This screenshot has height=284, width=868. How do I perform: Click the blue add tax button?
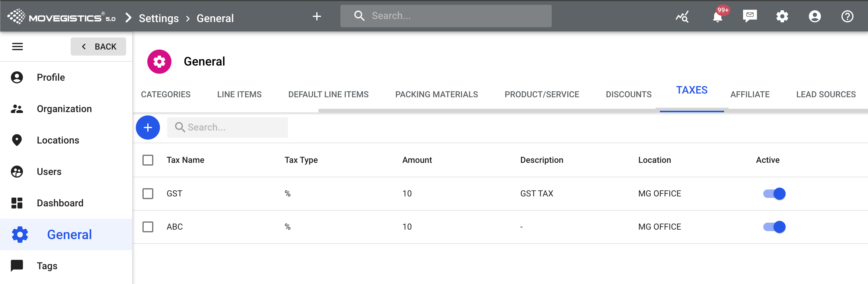[x=148, y=127]
